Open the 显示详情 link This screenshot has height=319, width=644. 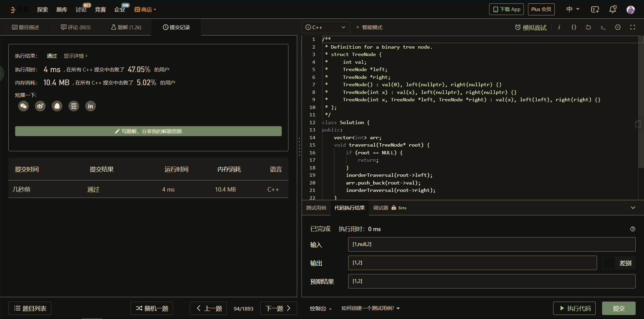(x=75, y=56)
